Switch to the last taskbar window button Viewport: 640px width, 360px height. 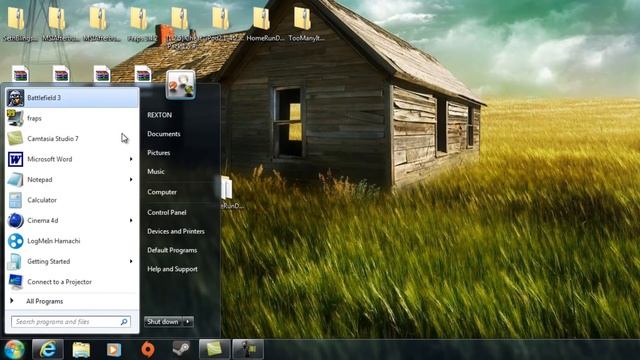[x=248, y=349]
